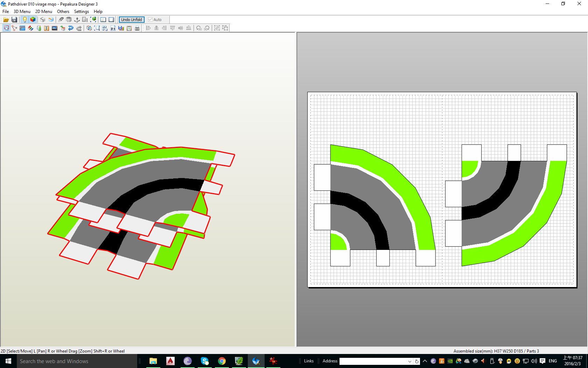Click the align top icon
588x368 pixels.
[x=173, y=28]
